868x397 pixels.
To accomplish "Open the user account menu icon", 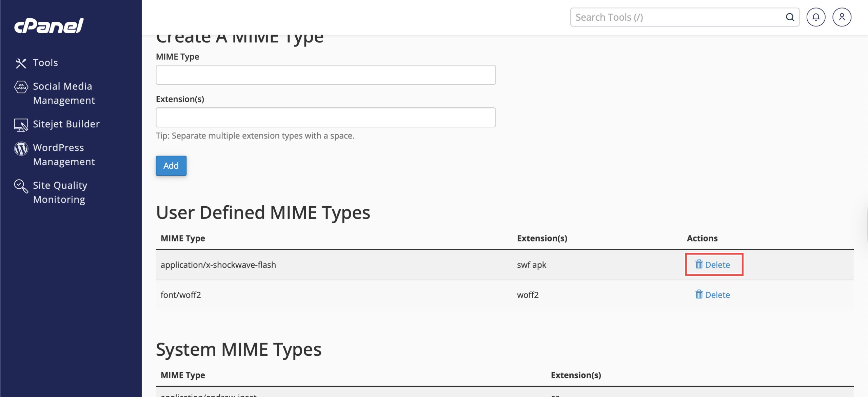I will [842, 17].
